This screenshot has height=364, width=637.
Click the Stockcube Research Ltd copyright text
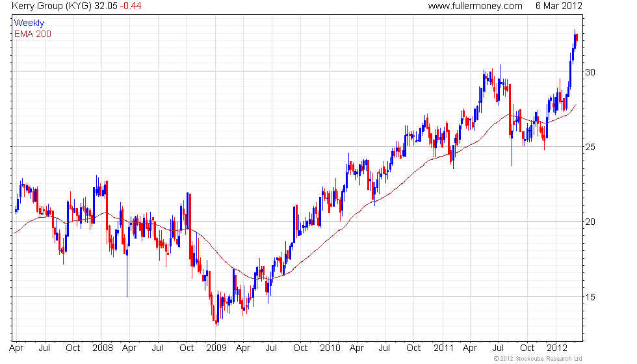538,358
